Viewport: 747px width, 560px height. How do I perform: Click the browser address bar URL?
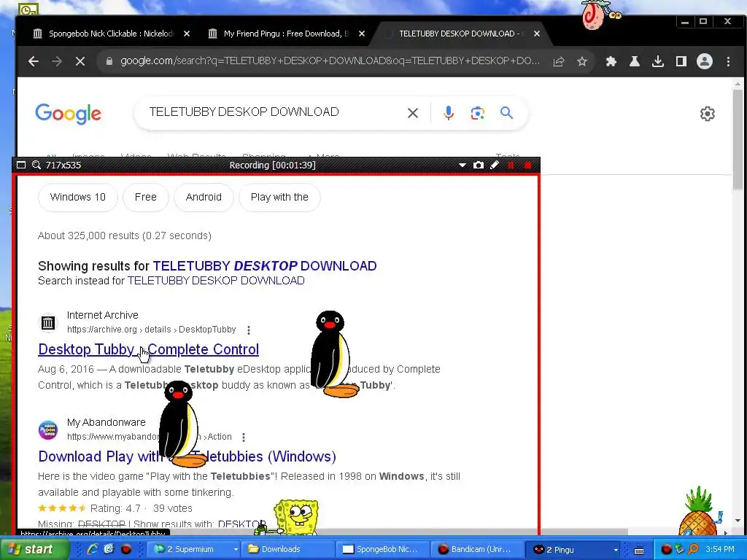coord(330,61)
